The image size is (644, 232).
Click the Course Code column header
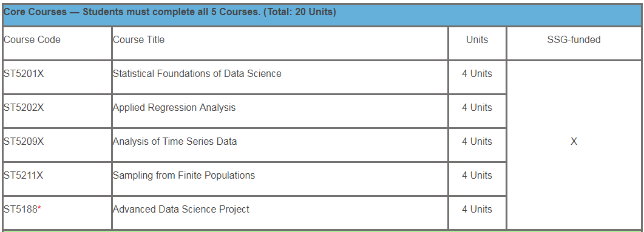[32, 40]
